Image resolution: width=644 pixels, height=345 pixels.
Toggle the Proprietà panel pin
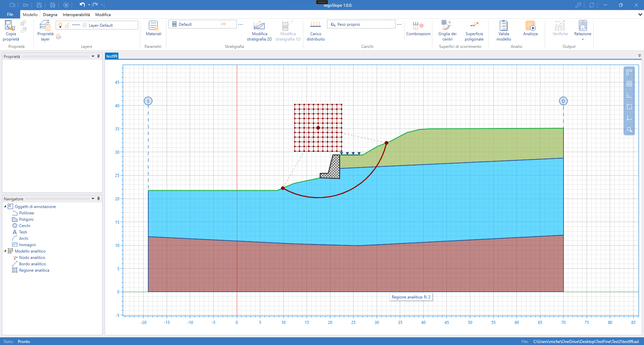click(x=98, y=56)
